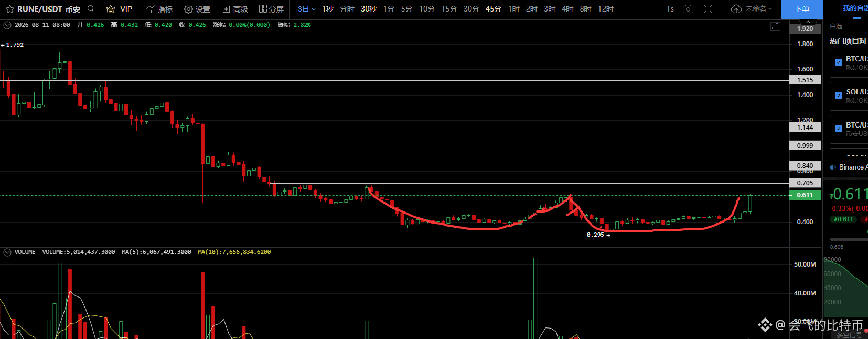The width and height of the screenshot is (868, 339).
Task: Toggle the BTC/U 币安 checkbox
Action: 839,129
